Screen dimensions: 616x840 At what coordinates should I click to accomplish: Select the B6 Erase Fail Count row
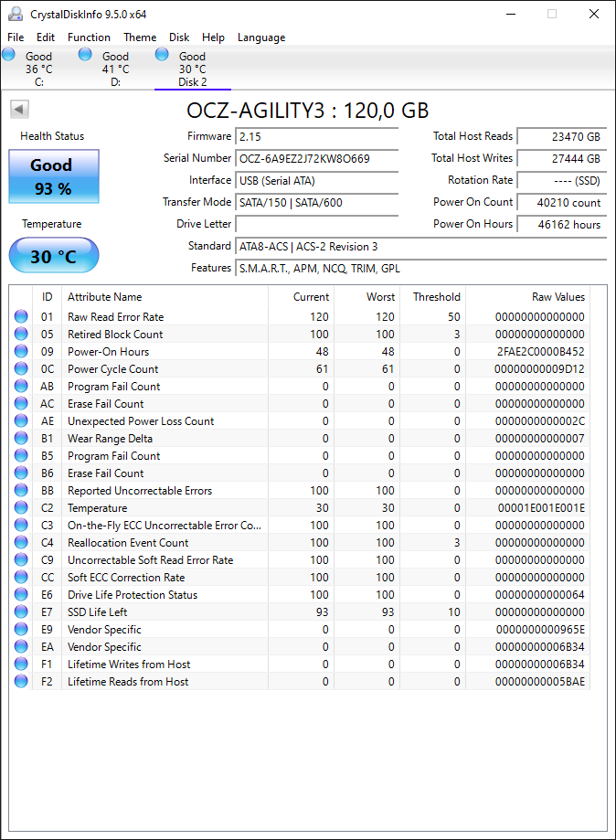click(300, 473)
